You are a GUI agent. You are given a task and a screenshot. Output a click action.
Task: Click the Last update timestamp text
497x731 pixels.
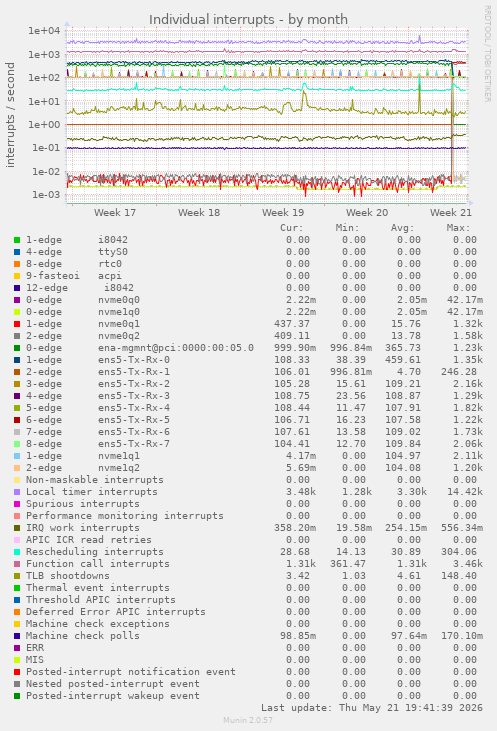[x=372, y=708]
